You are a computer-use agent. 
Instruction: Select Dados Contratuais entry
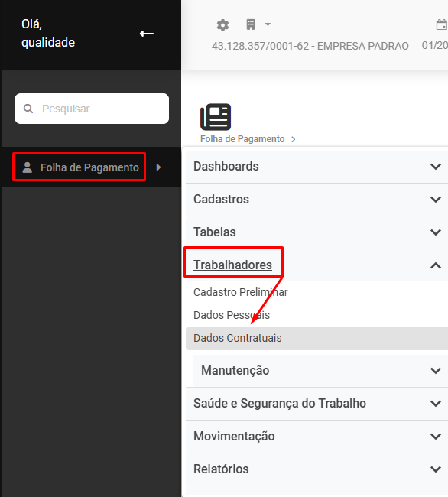317,338
